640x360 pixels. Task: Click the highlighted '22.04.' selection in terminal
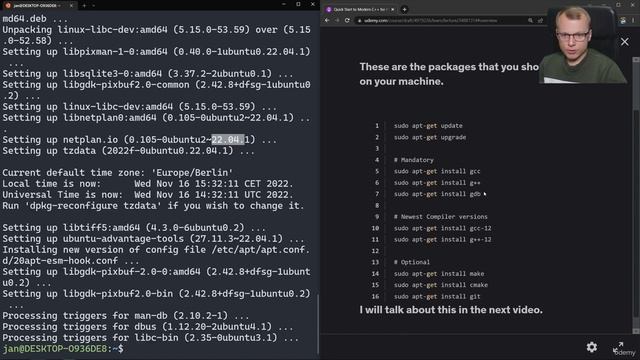[x=228, y=140]
